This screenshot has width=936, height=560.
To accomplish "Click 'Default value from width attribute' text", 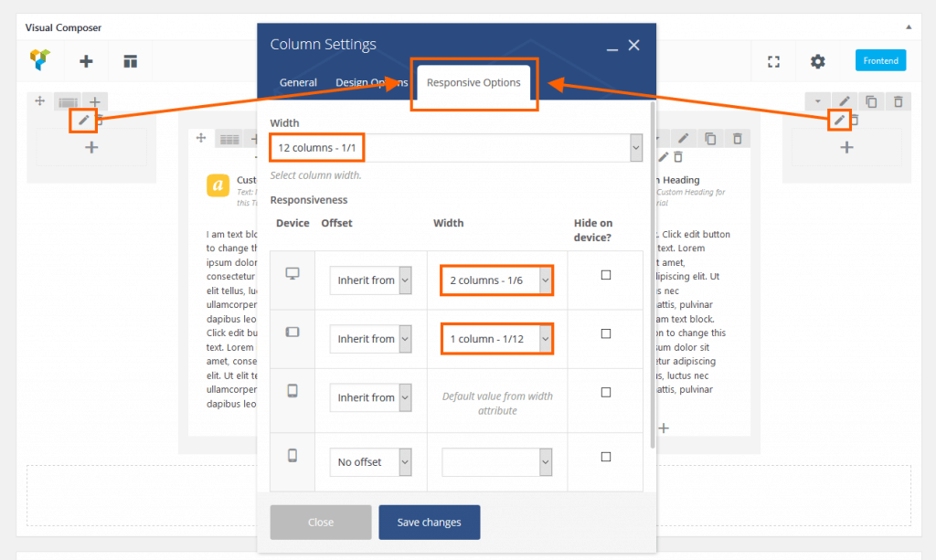I will pyautogui.click(x=497, y=403).
